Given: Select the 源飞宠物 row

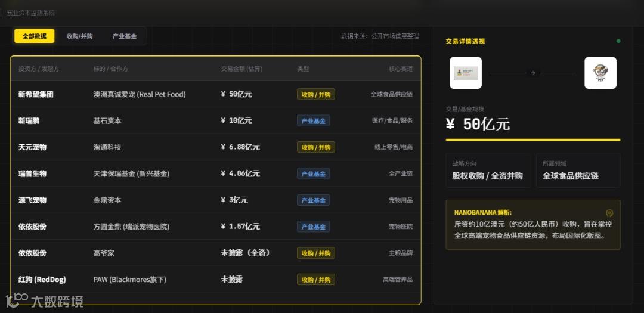Looking at the screenshot, I should tap(216, 200).
